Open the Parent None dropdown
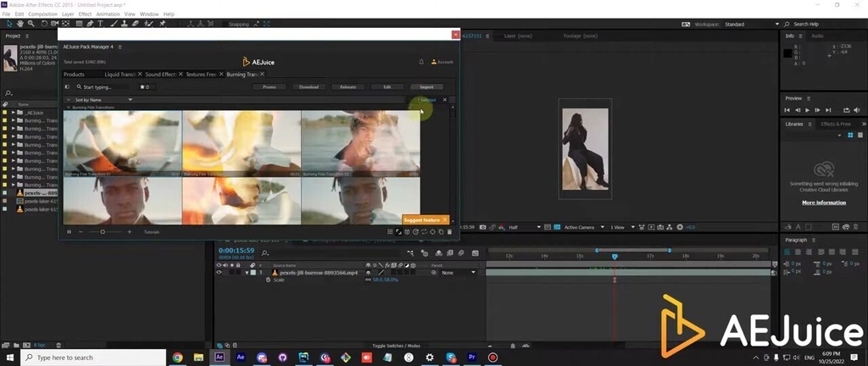868x366 pixels. [x=459, y=273]
